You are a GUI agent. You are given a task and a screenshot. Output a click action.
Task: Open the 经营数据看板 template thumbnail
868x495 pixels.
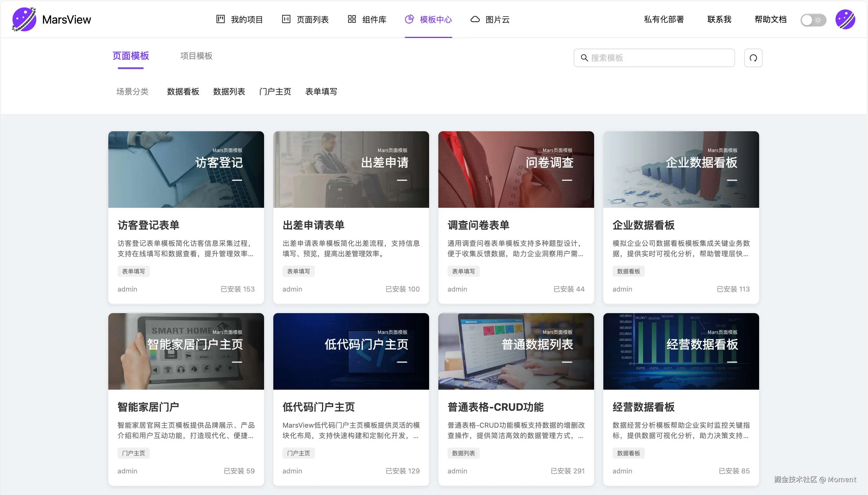[x=681, y=351]
